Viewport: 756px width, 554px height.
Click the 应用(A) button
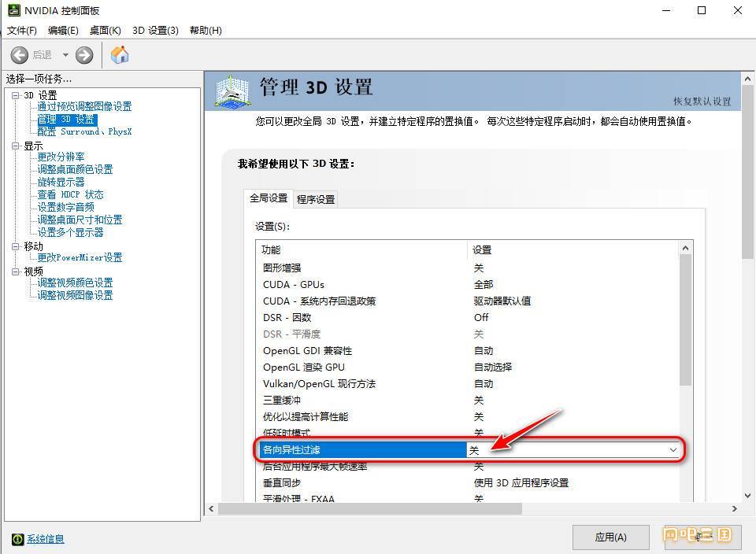[x=610, y=537]
